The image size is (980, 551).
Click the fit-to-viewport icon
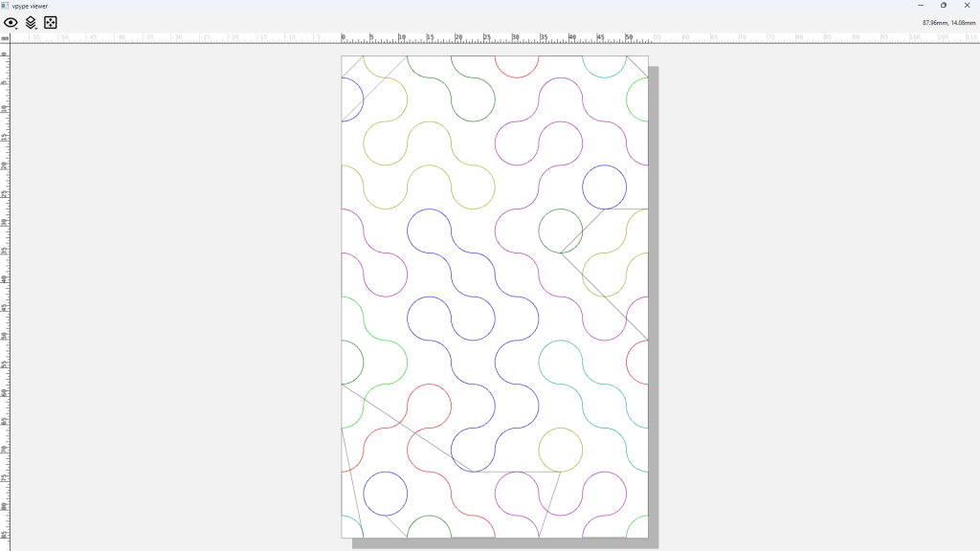[x=51, y=23]
